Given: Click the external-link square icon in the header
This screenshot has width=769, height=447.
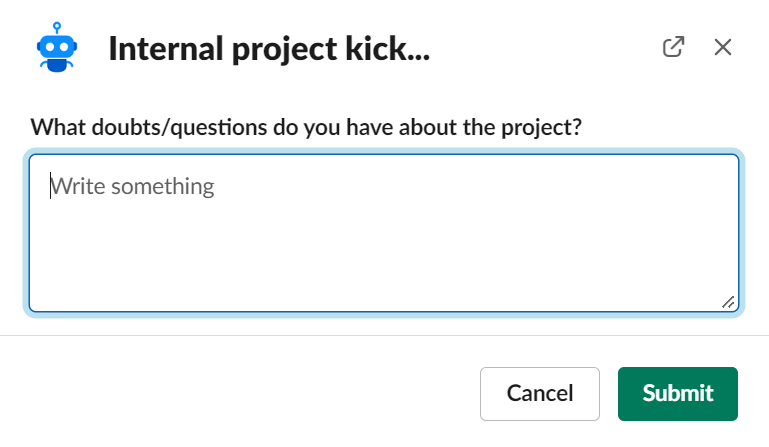Looking at the screenshot, I should point(673,47).
